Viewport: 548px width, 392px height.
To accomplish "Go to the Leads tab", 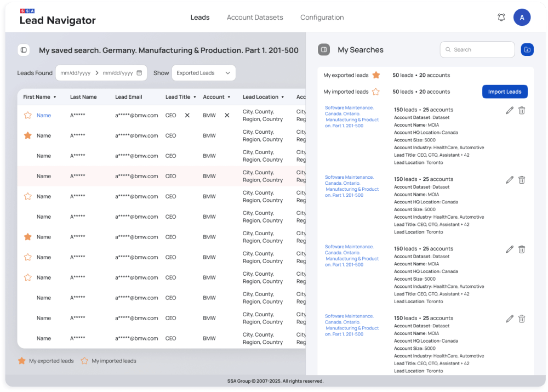I will tap(200, 17).
